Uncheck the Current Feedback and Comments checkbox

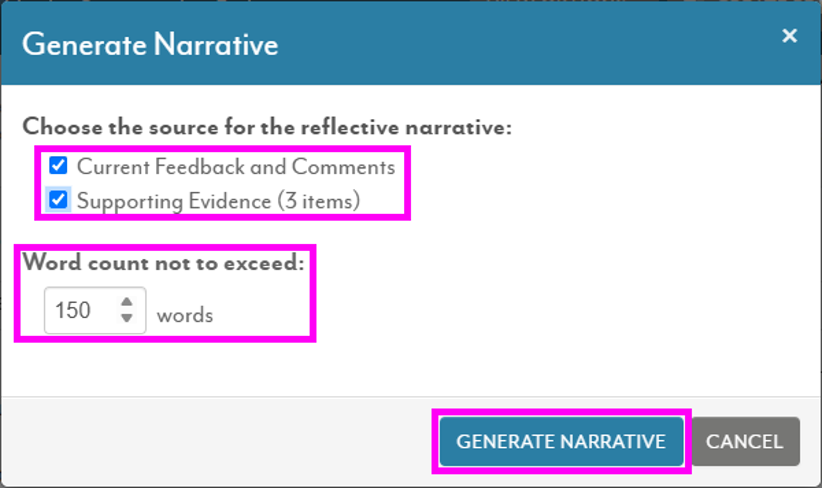coord(58,166)
